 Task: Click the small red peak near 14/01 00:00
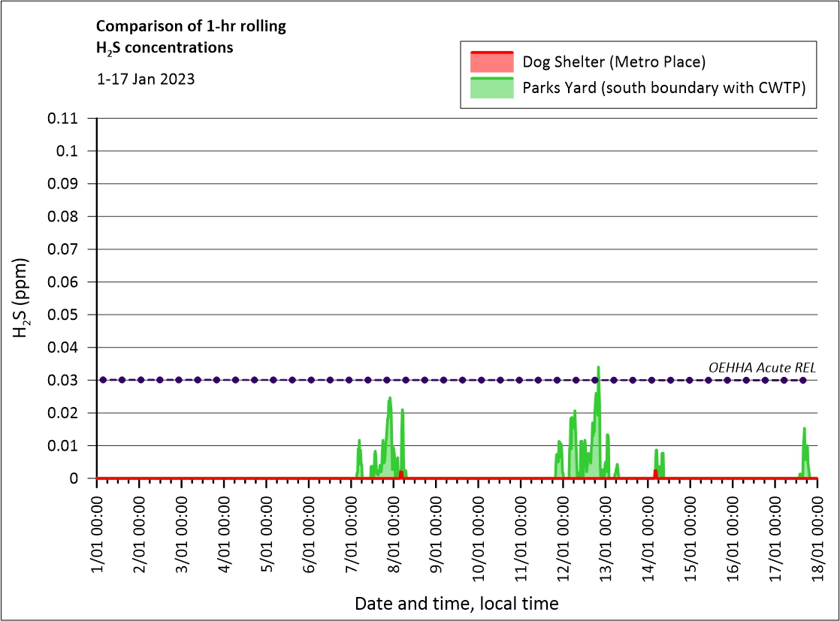(x=655, y=473)
